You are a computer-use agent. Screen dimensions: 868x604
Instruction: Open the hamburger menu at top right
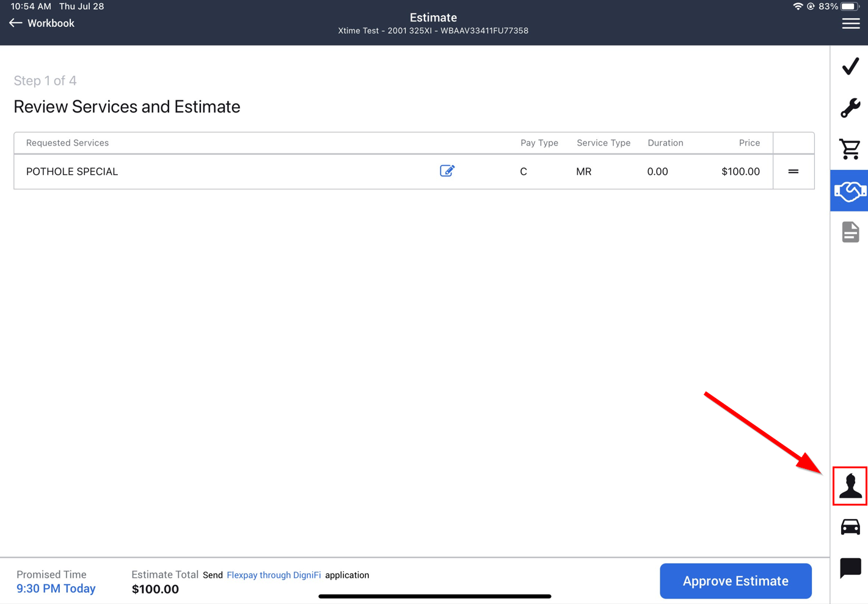point(851,23)
